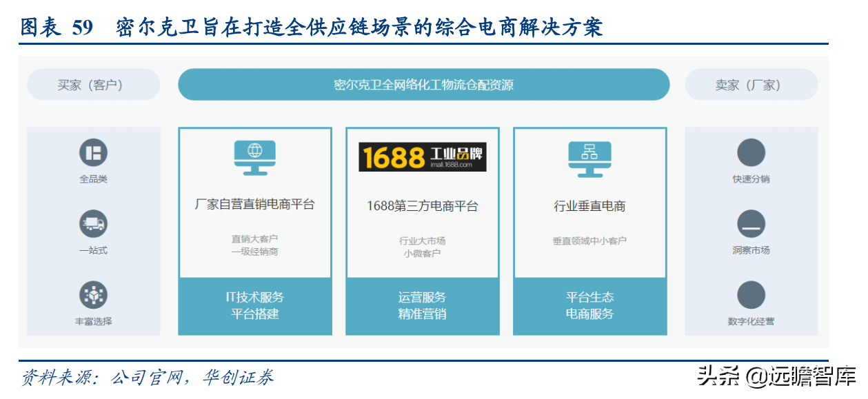Click the 洞察市场 label
Image resolution: width=868 pixels, height=399 pixels.
pyautogui.click(x=751, y=250)
